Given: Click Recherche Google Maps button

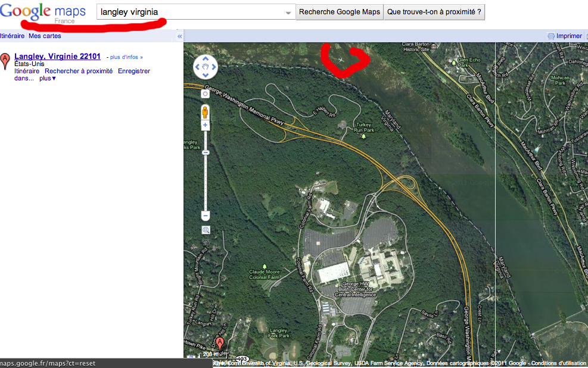Looking at the screenshot, I should tap(340, 12).
